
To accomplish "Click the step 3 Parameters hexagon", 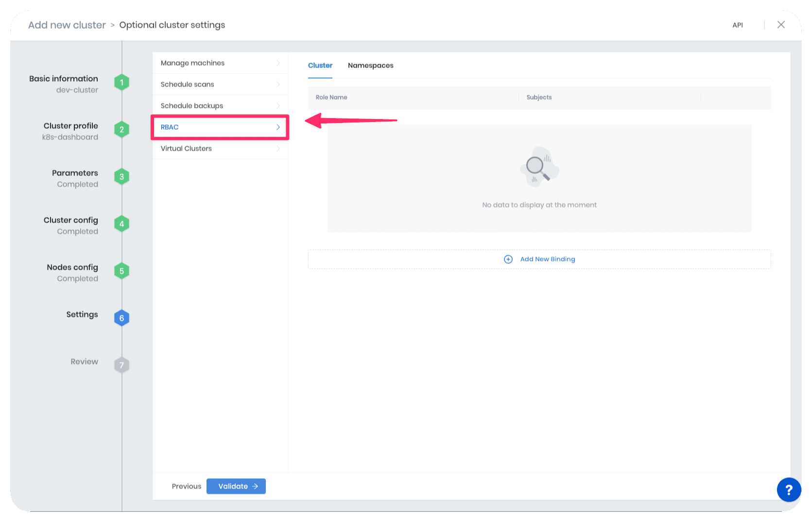I will tap(121, 176).
